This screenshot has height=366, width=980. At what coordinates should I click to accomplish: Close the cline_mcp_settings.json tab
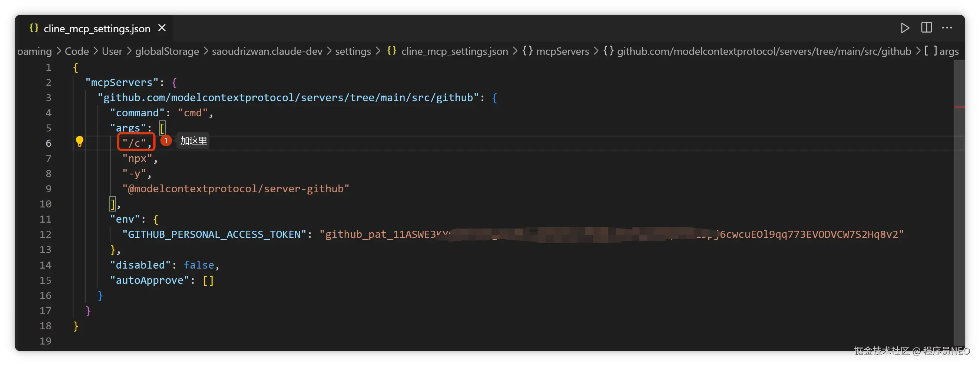pos(162,28)
